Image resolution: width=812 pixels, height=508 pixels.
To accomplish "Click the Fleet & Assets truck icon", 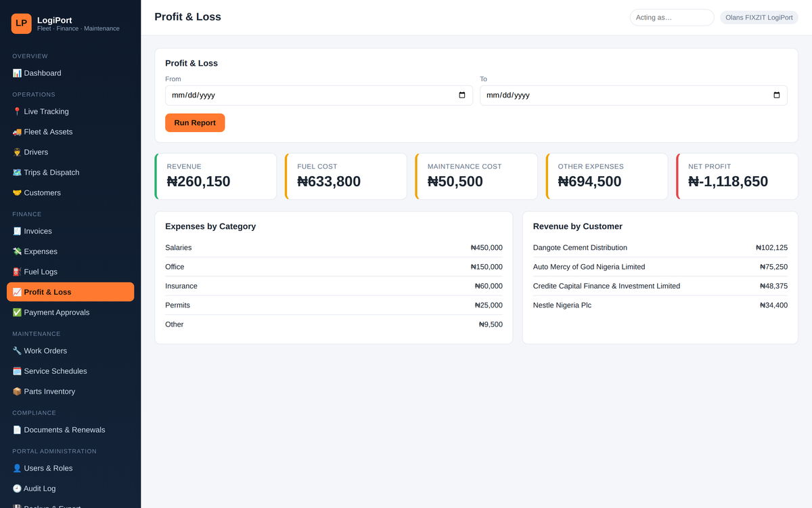I will click(x=17, y=132).
